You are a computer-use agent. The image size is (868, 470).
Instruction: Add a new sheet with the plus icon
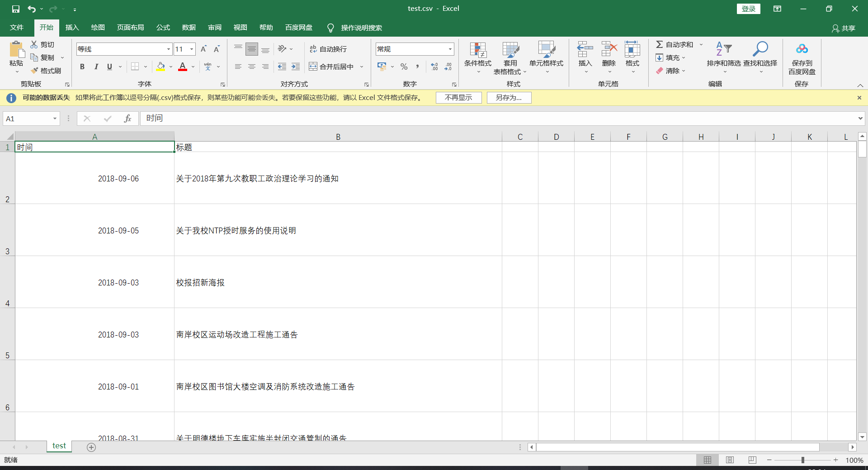91,447
